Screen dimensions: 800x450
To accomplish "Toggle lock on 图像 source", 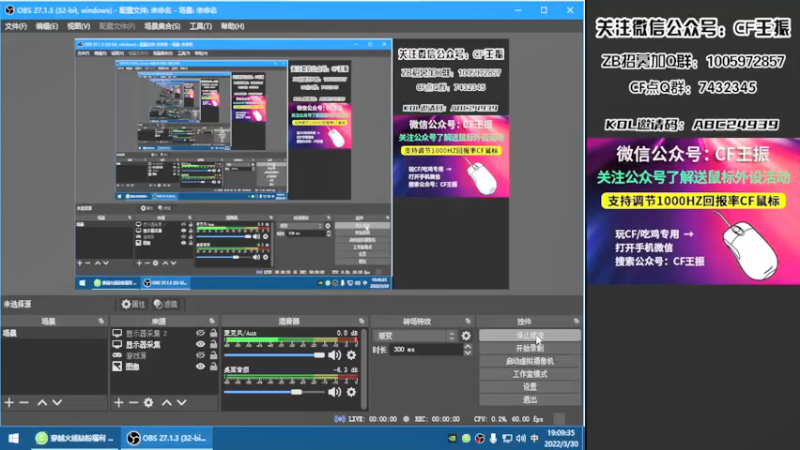I will (x=213, y=367).
